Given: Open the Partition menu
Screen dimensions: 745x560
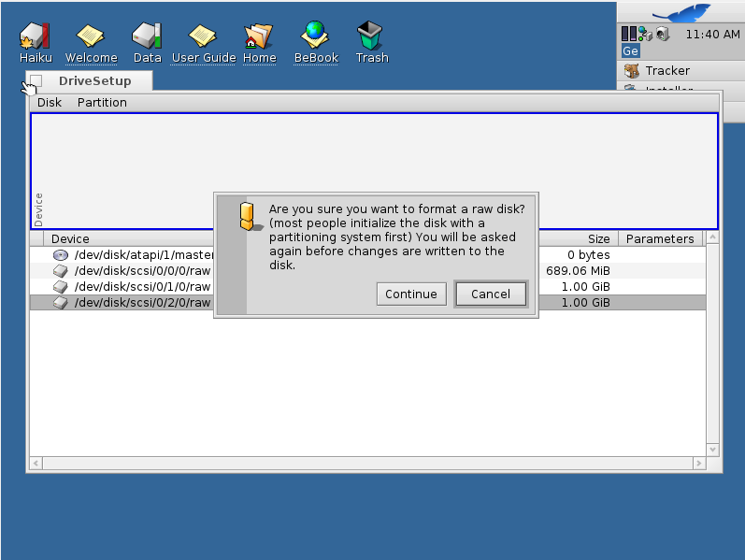Looking at the screenshot, I should coord(102,103).
